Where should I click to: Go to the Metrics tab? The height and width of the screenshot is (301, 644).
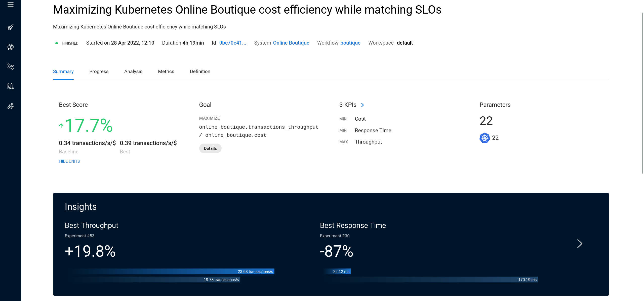(x=166, y=72)
